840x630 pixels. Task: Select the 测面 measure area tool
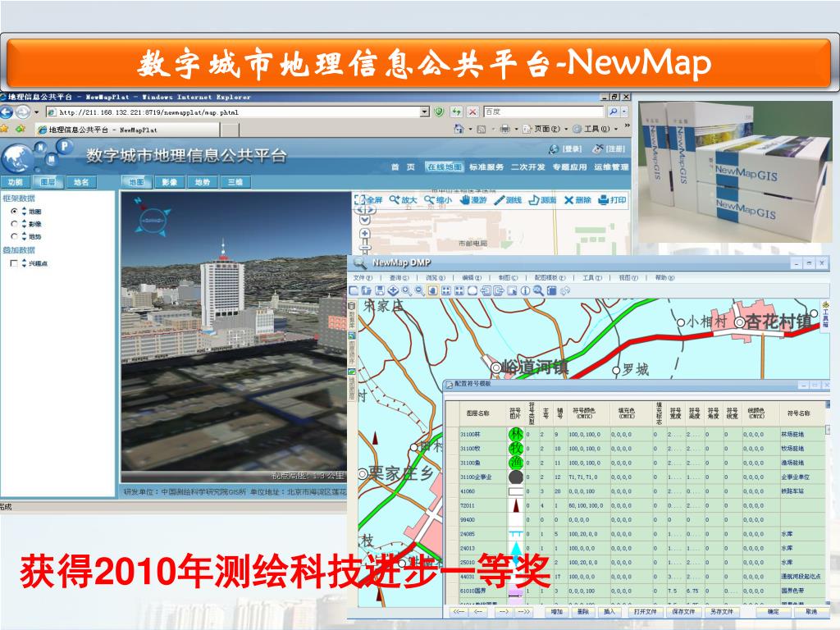[x=542, y=200]
